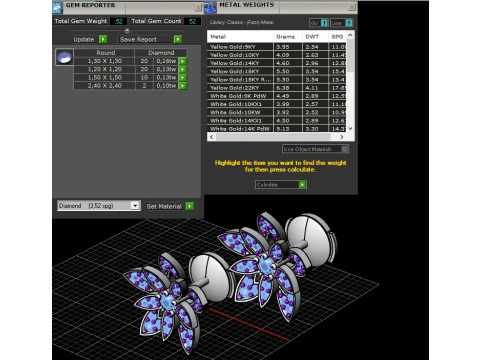Click green arrow on Calculate button

pos(302,185)
